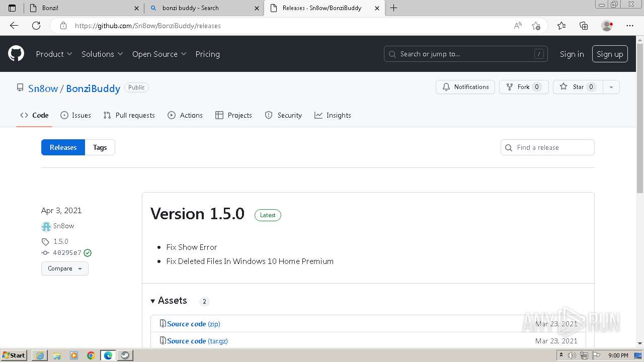Image resolution: width=644 pixels, height=362 pixels.
Task: Open the Start menu
Action: [x=14, y=355]
